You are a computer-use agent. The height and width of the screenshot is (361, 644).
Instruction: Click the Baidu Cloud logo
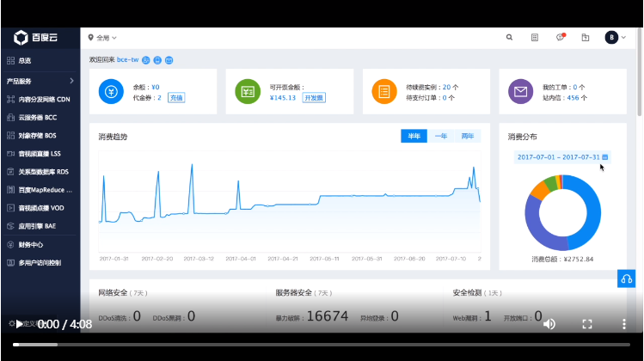click(36, 37)
